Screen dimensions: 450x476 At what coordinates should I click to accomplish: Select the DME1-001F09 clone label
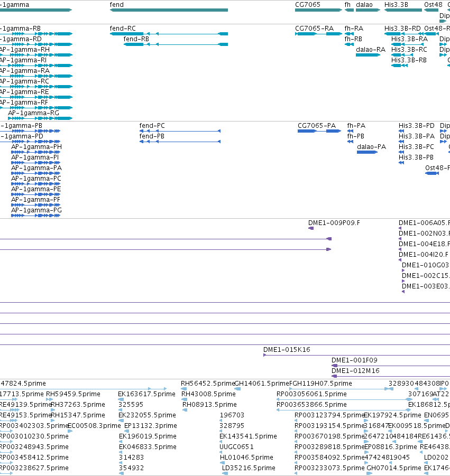(355, 360)
